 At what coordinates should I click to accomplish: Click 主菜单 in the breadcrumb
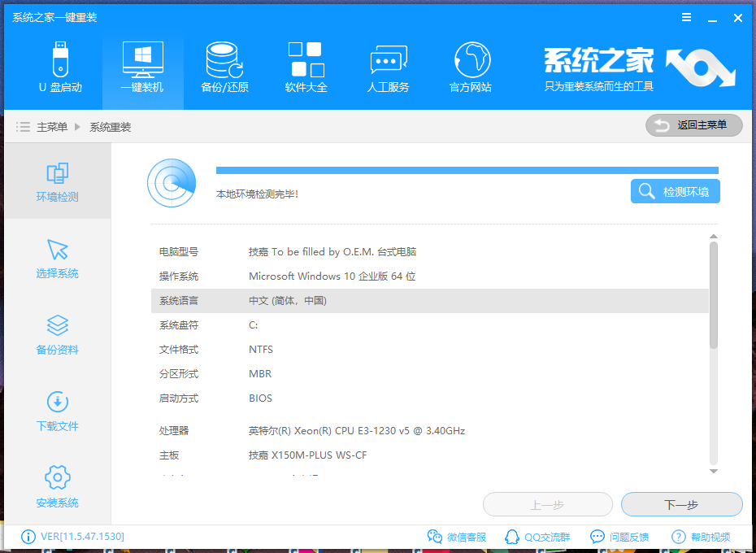(52, 127)
